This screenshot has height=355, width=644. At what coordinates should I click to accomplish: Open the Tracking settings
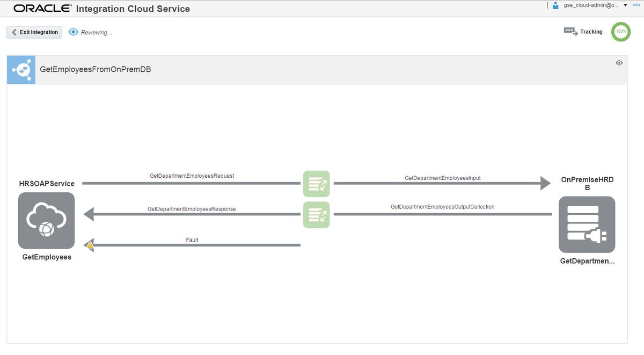(583, 32)
